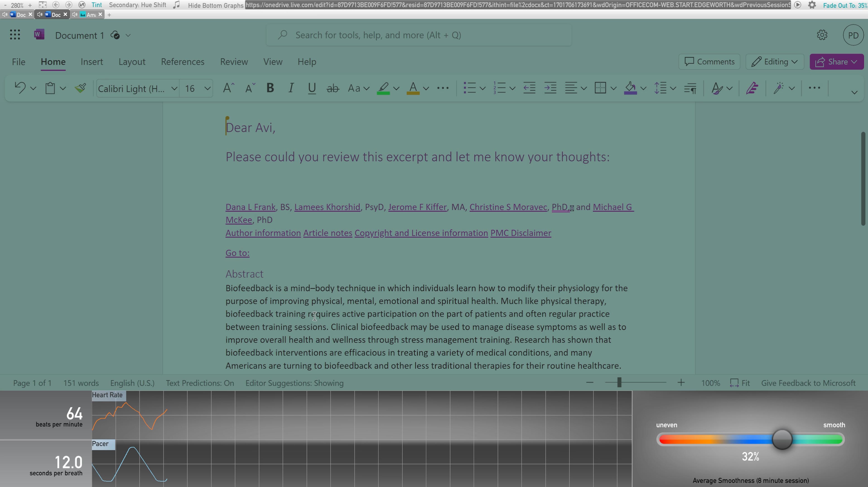
Task: Click the Undo arrow icon
Action: click(20, 88)
